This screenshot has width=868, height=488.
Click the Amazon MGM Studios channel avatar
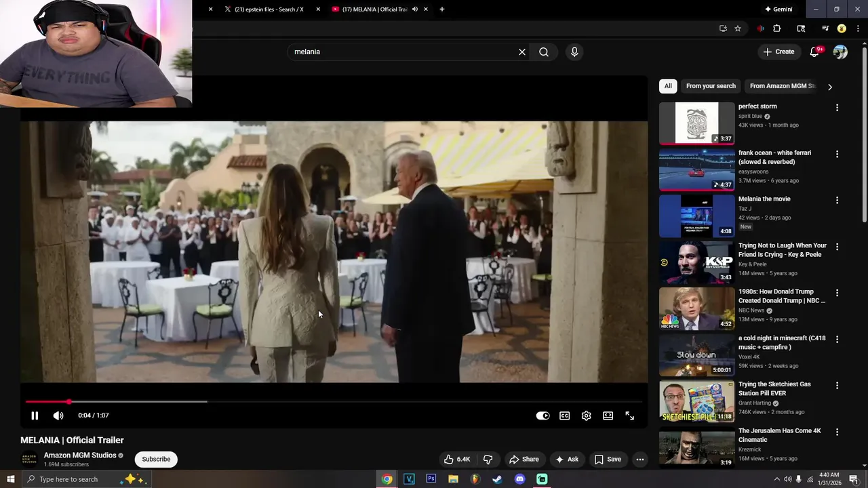tap(29, 459)
